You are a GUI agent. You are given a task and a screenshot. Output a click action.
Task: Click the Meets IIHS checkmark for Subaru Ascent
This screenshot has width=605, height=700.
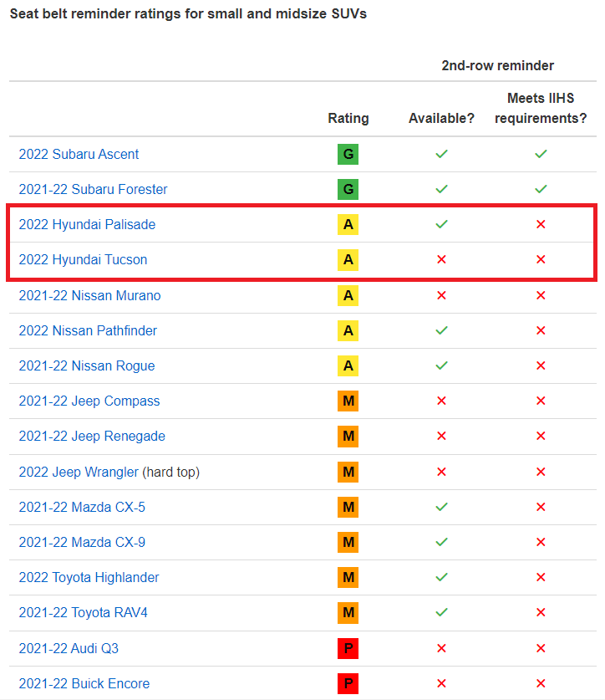[541, 154]
